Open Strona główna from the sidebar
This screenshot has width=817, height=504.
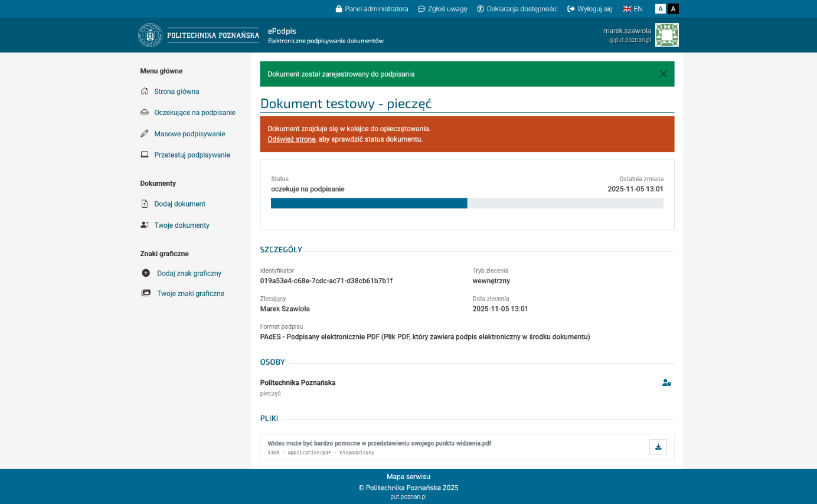point(177,91)
